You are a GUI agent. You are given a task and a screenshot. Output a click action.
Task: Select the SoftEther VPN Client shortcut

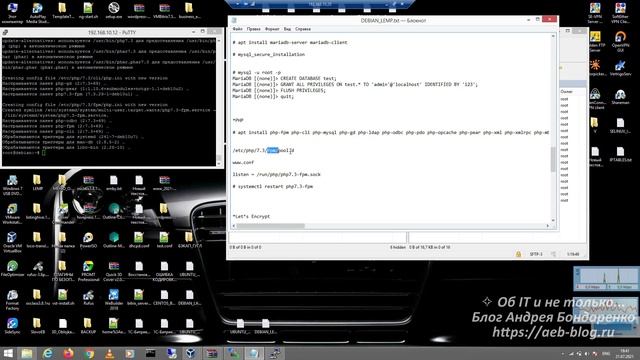pos(620,13)
